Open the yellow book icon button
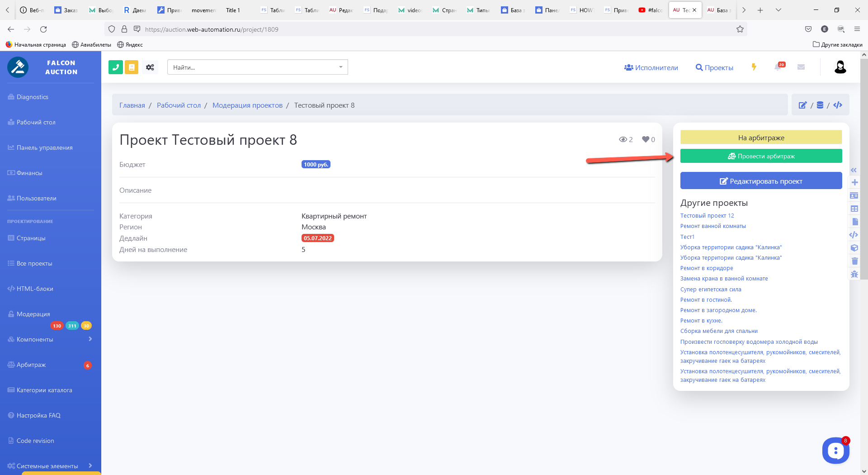Image resolution: width=868 pixels, height=475 pixels. 132,67
